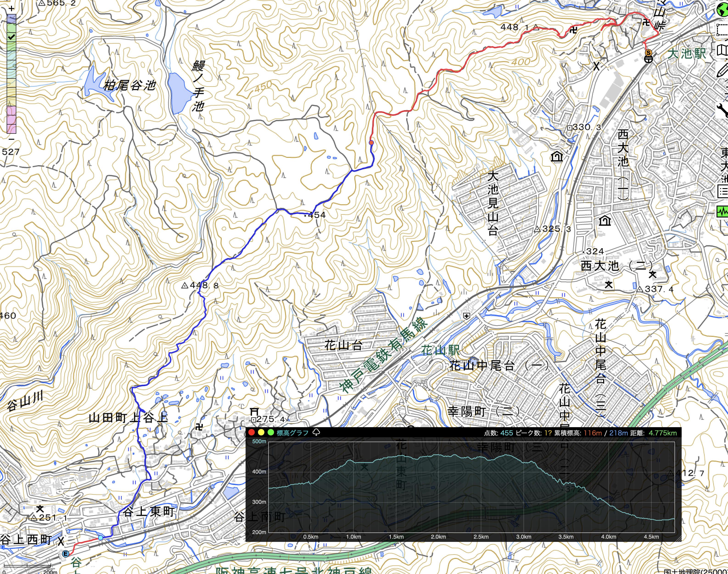
Task: Click the point count value 455
Action: tap(507, 433)
